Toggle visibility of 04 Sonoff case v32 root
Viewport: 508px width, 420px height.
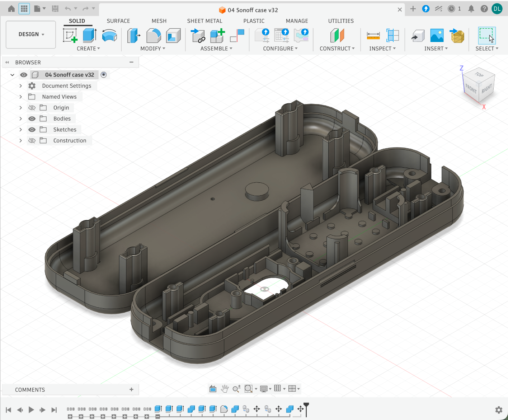pyautogui.click(x=24, y=75)
